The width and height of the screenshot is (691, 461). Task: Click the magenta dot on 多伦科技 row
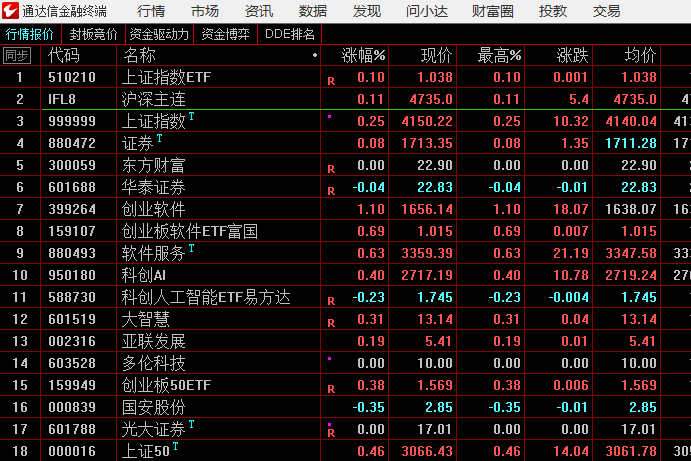click(329, 358)
